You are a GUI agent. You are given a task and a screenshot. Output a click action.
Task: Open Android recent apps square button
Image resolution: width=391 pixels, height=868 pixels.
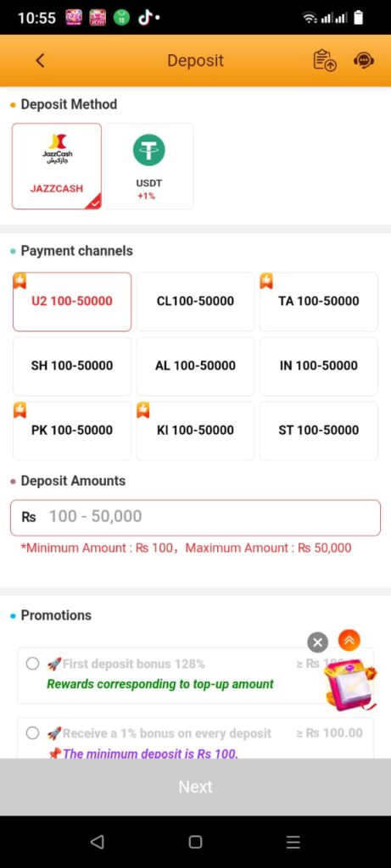point(195,842)
